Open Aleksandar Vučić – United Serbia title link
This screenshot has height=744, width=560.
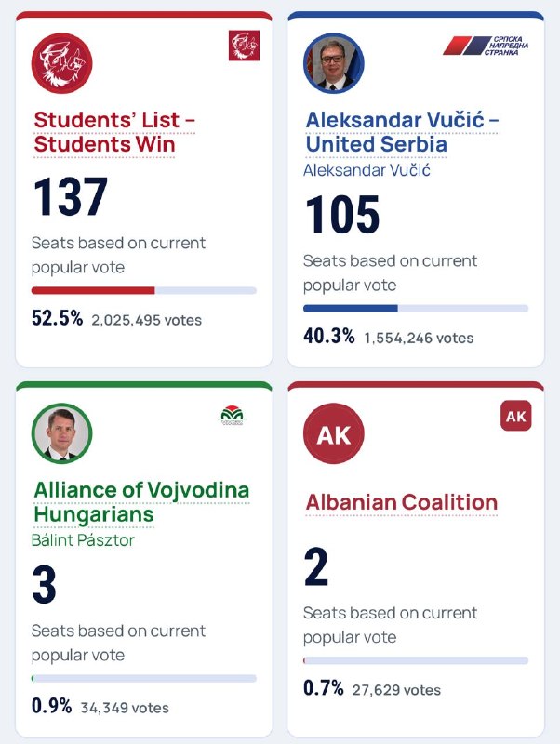402,132
